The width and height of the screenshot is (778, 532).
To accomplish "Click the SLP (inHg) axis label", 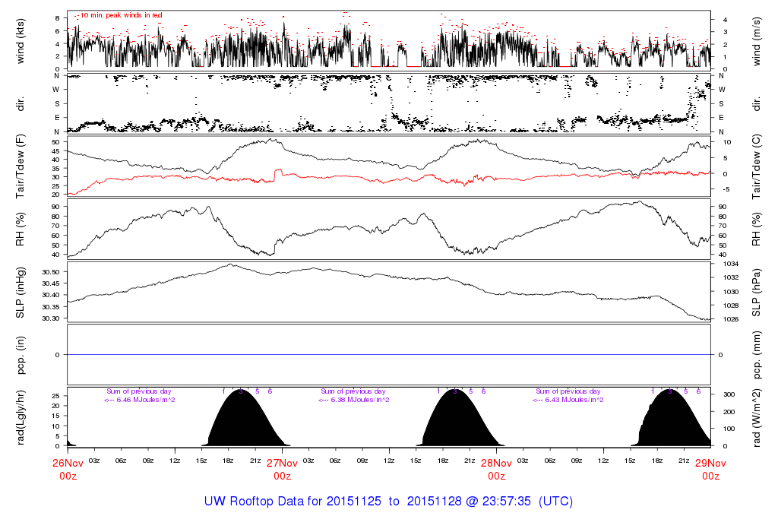I will click(21, 292).
